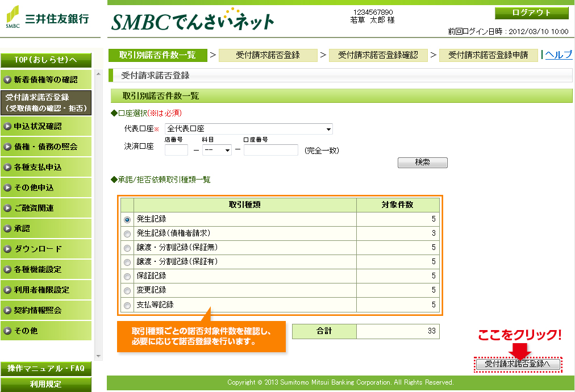575x392 pixels.
Task: Open ダウンロード menu
Action: point(46,249)
